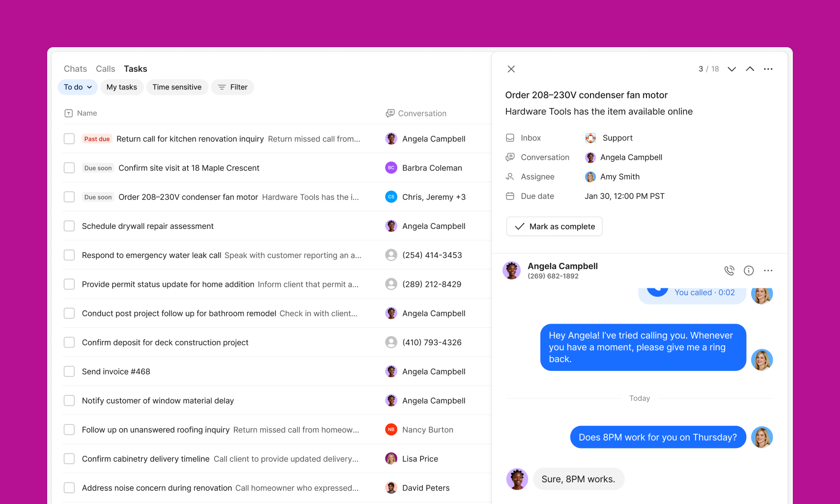Open conversation header more options menu
The image size is (840, 504).
[x=768, y=270]
